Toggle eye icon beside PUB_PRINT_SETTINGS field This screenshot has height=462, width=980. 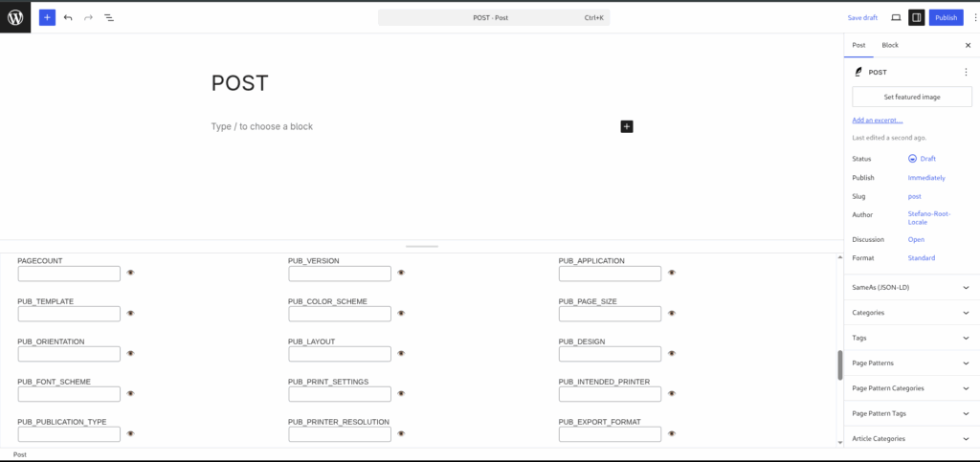pyautogui.click(x=401, y=393)
